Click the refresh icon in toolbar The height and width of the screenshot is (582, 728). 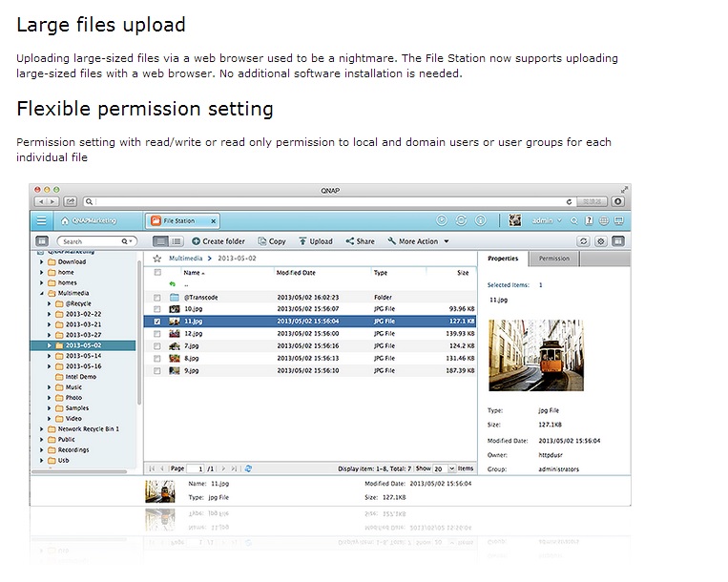click(583, 241)
